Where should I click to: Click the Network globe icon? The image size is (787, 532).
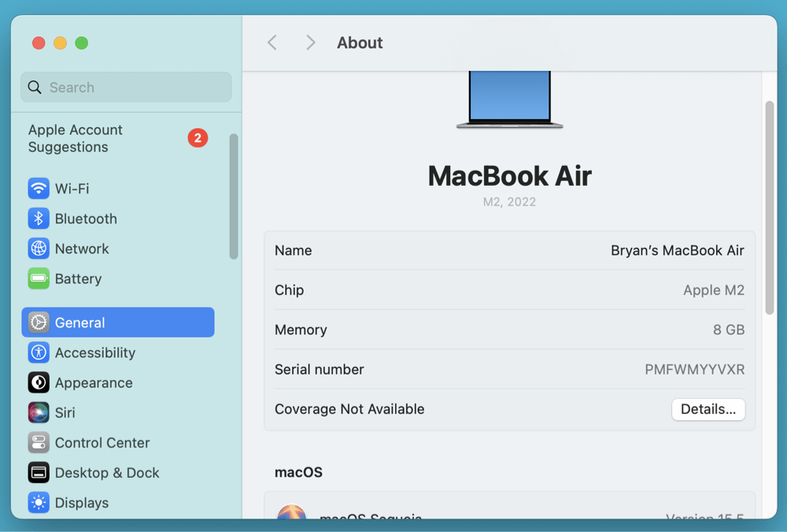pyautogui.click(x=38, y=248)
